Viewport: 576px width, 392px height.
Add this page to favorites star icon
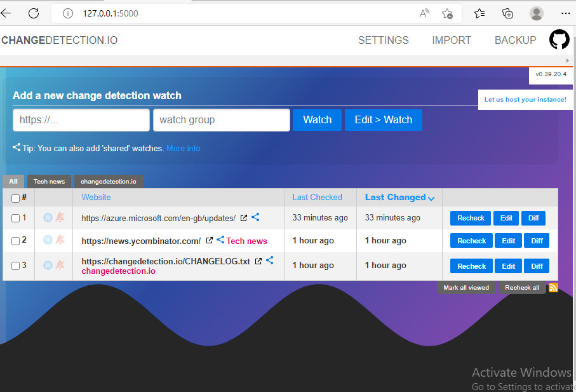click(447, 13)
